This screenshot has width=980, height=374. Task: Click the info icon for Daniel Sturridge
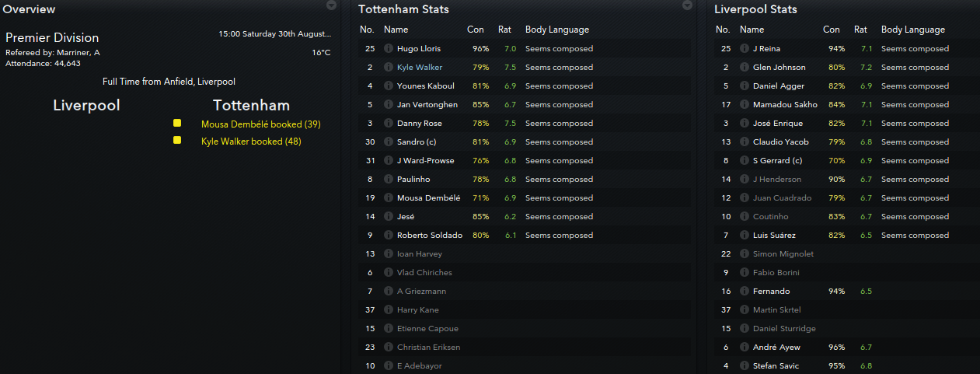pos(745,328)
